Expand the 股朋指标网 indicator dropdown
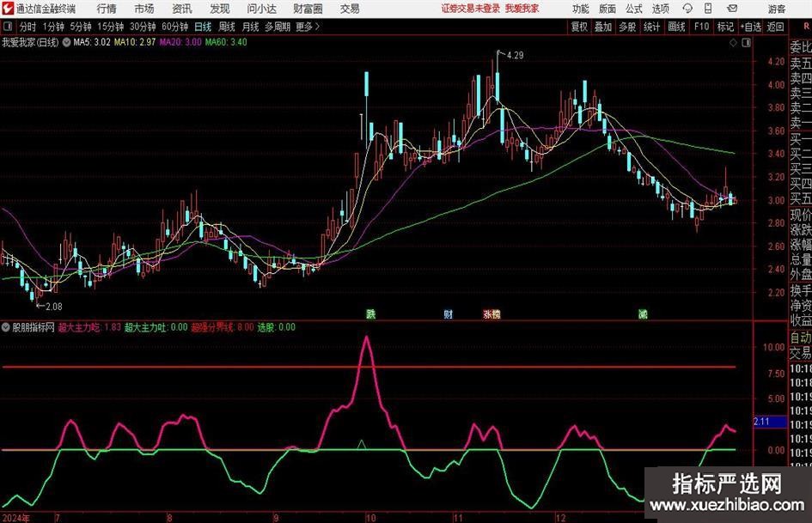 6,327
